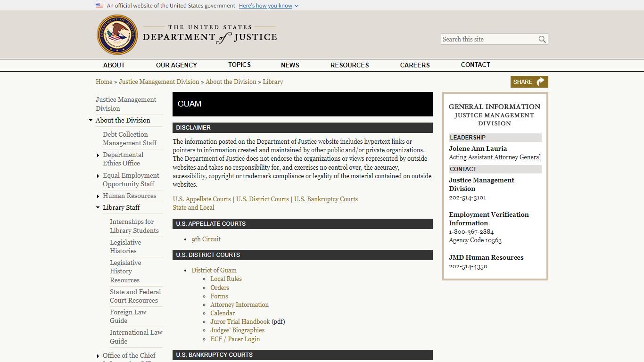Expand Equal Employment Opportunity Staff arrow

[x=98, y=176]
